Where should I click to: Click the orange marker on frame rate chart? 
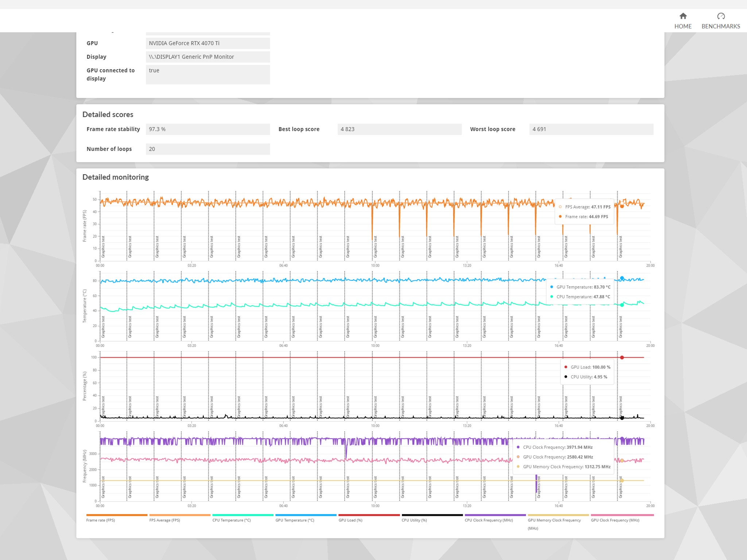(x=622, y=206)
